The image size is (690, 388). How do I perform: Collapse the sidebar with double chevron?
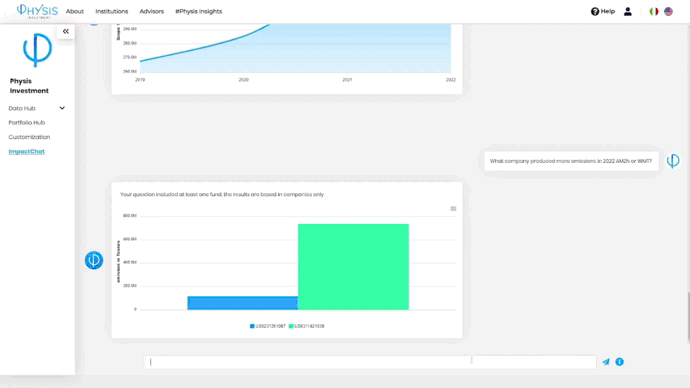pyautogui.click(x=66, y=31)
